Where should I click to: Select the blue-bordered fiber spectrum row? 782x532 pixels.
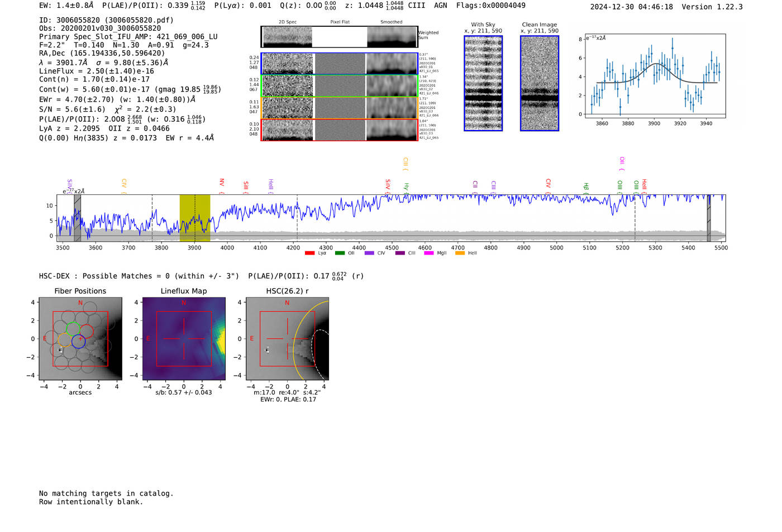(x=340, y=64)
